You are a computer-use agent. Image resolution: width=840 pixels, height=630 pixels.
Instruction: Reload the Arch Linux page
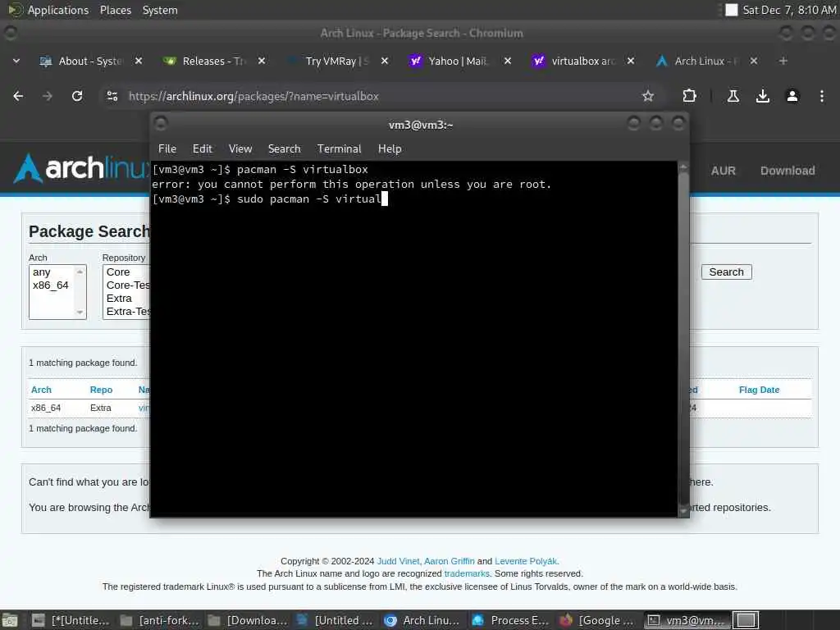pyautogui.click(x=77, y=96)
